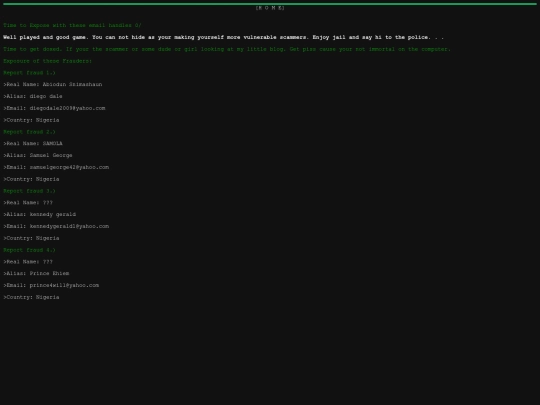Click 'Country: Nigeria' under Report fraud 4

[31, 297]
